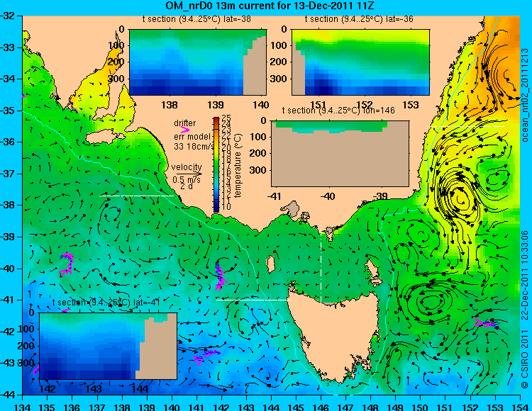Open the temperature section inset for lat=-36
The height and width of the screenshot is (411, 532).
(x=360, y=62)
